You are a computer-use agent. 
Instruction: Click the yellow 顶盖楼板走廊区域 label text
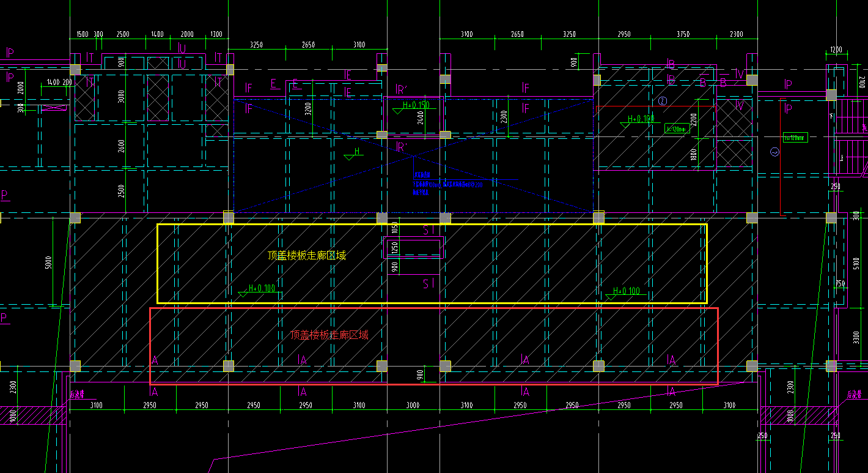(x=306, y=256)
